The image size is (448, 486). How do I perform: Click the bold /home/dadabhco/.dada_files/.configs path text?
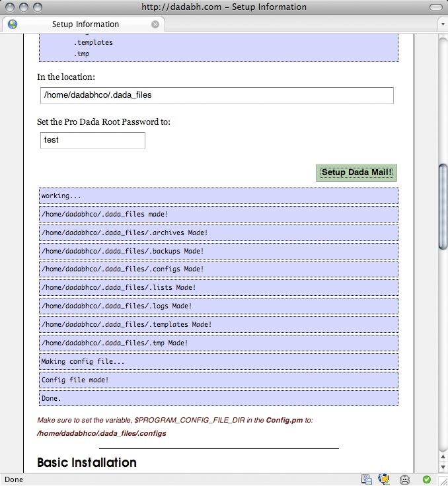tap(102, 433)
